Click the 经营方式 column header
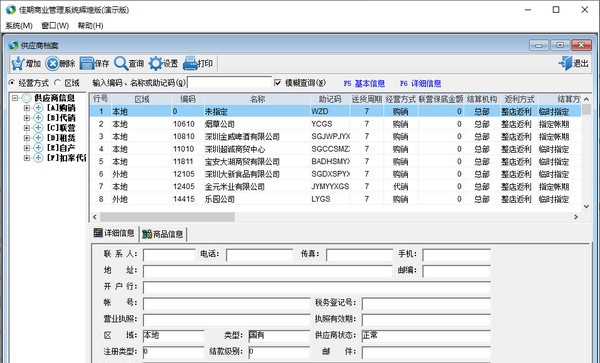600x363 pixels. coord(401,99)
